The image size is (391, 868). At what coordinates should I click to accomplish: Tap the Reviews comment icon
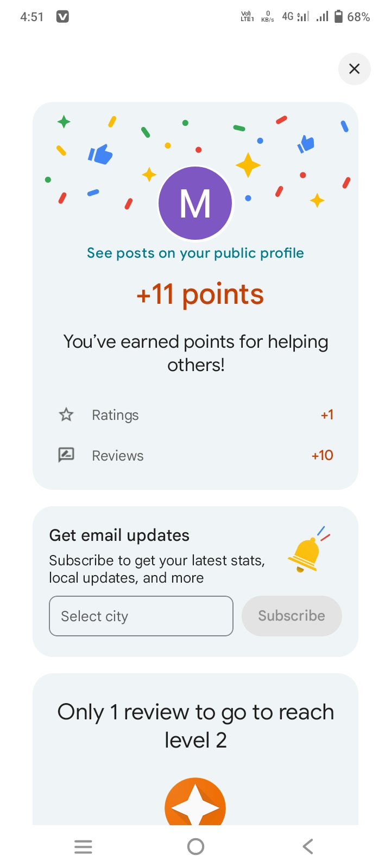click(x=66, y=455)
